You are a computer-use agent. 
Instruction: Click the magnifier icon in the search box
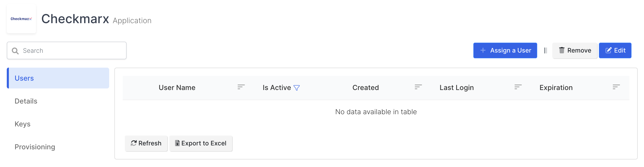point(15,50)
